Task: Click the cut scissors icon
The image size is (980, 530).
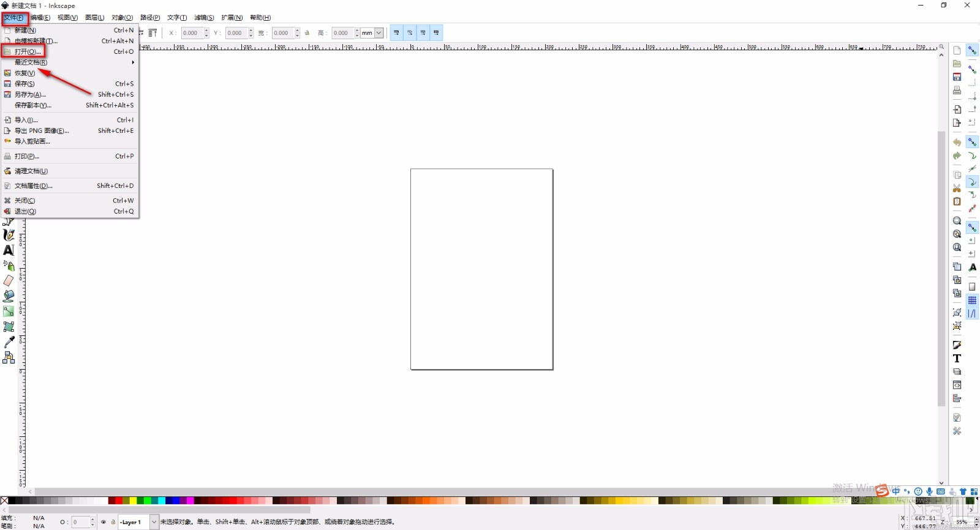Action: click(957, 188)
